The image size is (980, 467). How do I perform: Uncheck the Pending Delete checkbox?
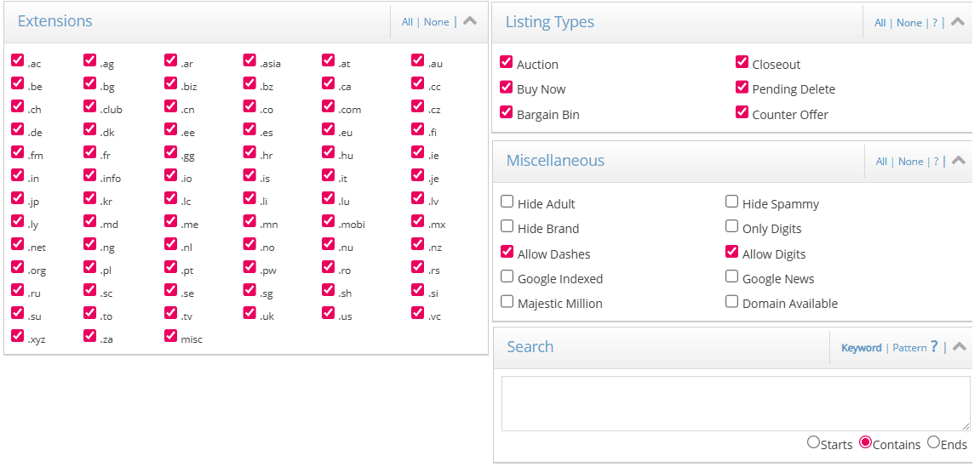click(742, 87)
